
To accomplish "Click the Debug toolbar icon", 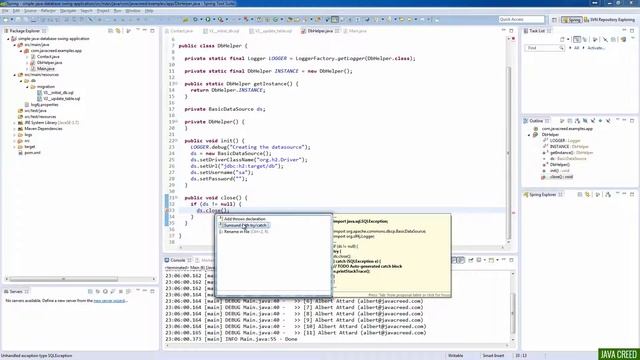I will pyautogui.click(x=196, y=20).
